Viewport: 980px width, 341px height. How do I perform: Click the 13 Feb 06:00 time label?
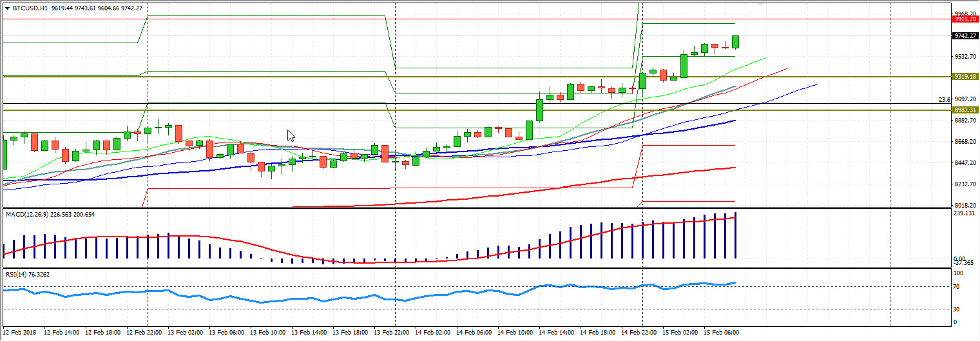point(226,333)
